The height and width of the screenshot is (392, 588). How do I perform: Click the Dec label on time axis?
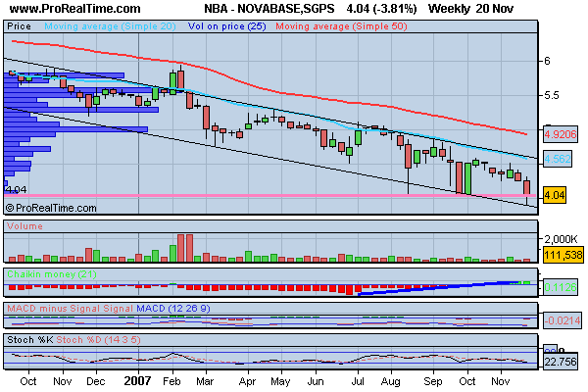(x=96, y=381)
